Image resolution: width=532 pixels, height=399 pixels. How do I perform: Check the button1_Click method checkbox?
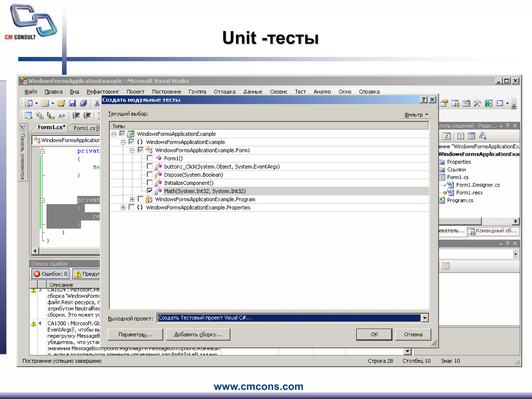pos(150,166)
